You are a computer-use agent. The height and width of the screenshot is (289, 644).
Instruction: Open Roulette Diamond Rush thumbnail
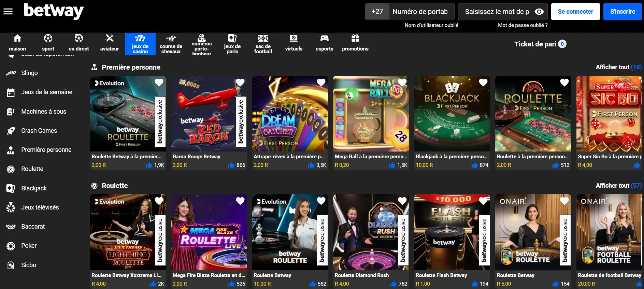click(371, 232)
